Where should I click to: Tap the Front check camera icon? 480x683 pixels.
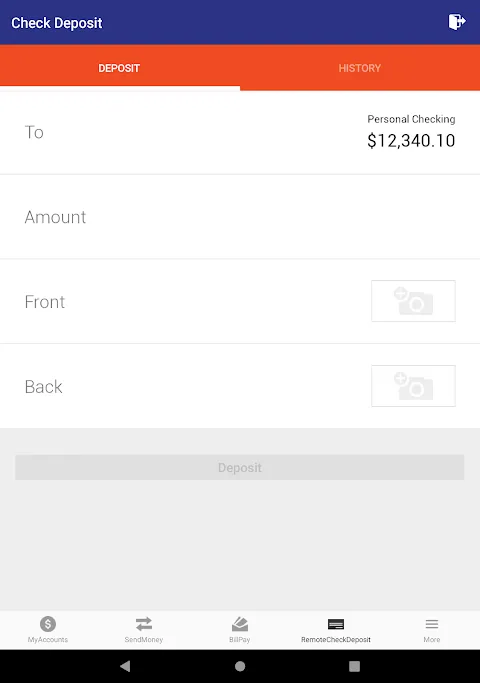coord(413,301)
